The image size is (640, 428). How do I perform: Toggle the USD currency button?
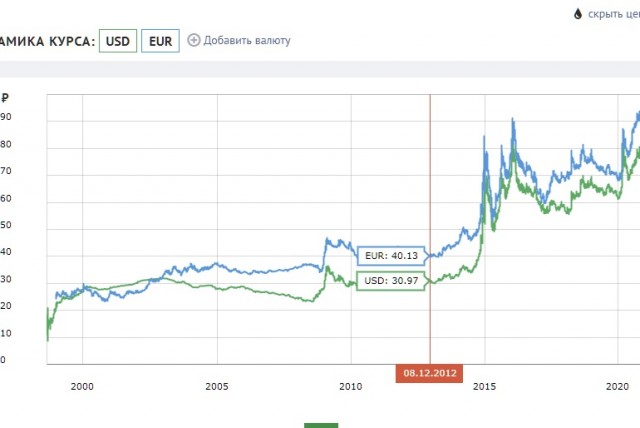[118, 41]
